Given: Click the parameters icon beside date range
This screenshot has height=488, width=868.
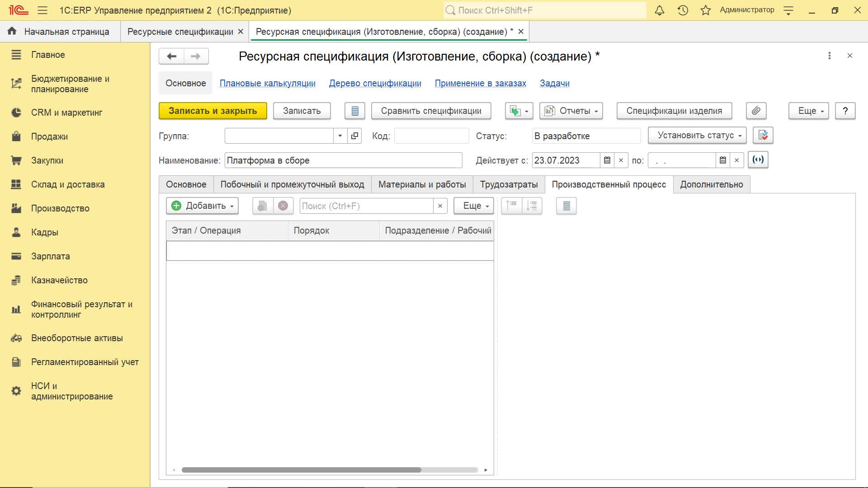Looking at the screenshot, I should pos(758,160).
